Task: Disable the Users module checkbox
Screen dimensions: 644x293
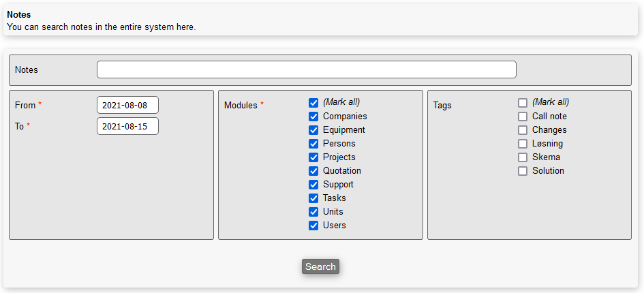Action: (313, 226)
